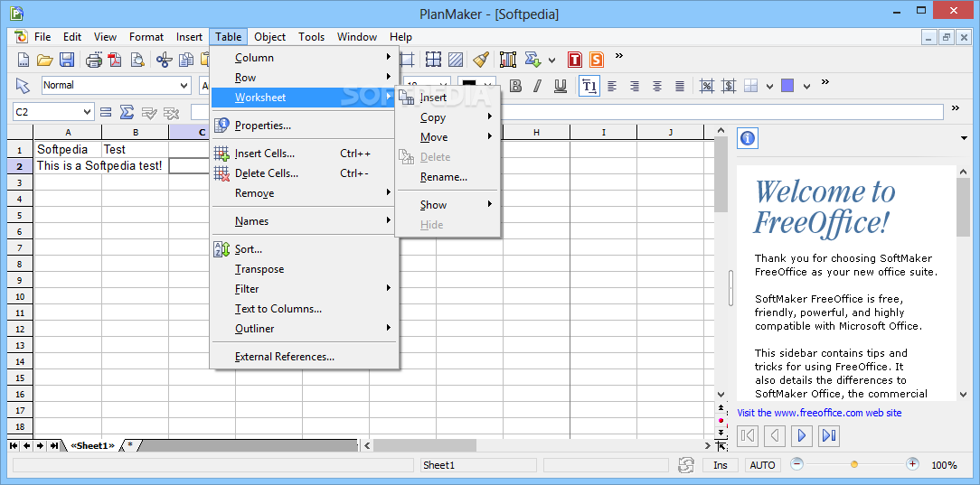This screenshot has width=980, height=485.
Task: Click the black font color swatch
Action: pos(468,84)
